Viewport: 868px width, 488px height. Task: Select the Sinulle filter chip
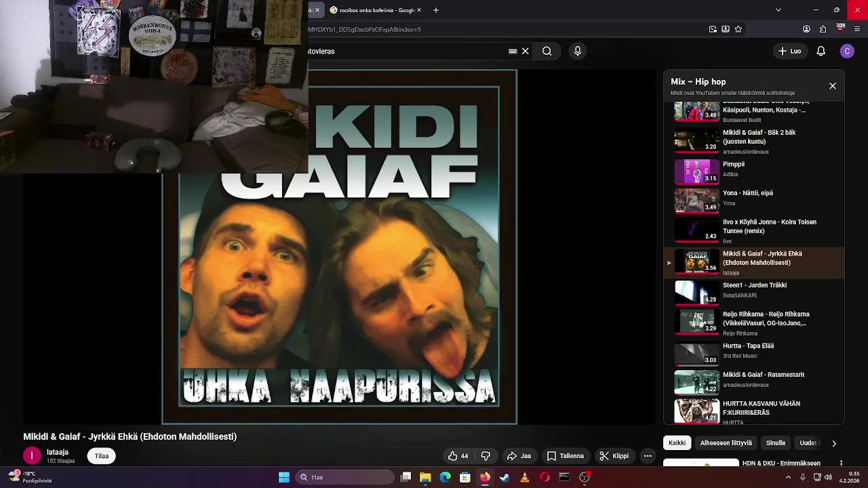coord(776,443)
